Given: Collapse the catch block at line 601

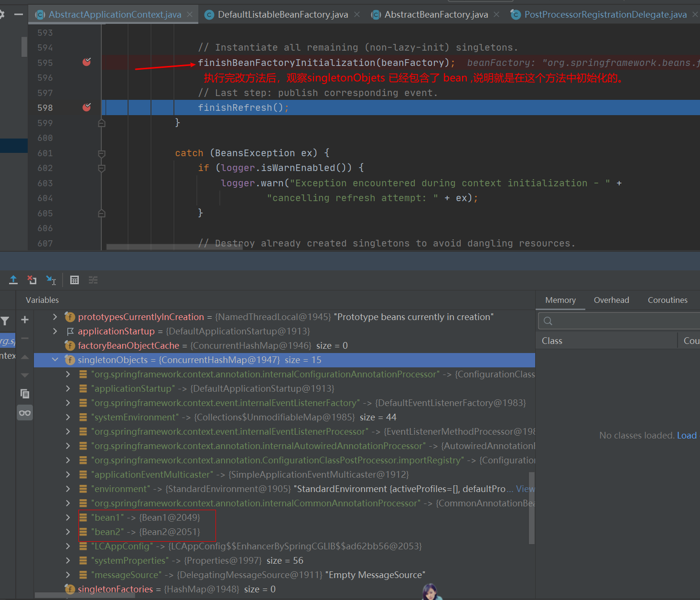Looking at the screenshot, I should [x=101, y=153].
